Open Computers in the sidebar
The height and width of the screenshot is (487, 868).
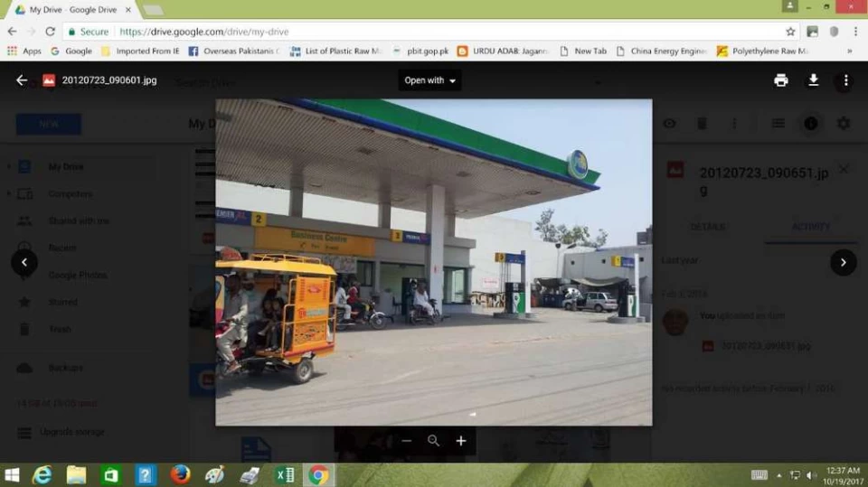(70, 193)
